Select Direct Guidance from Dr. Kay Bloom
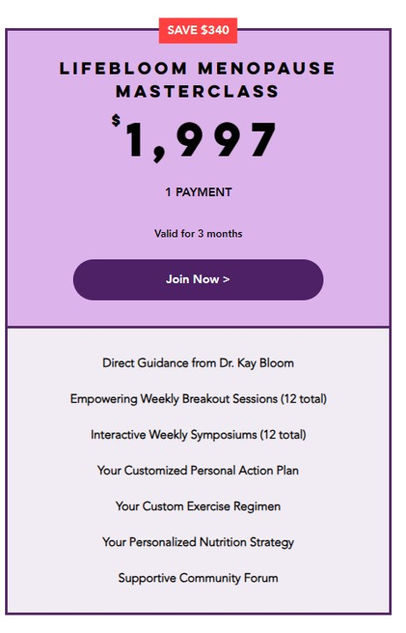This screenshot has height=633, width=406. (198, 363)
